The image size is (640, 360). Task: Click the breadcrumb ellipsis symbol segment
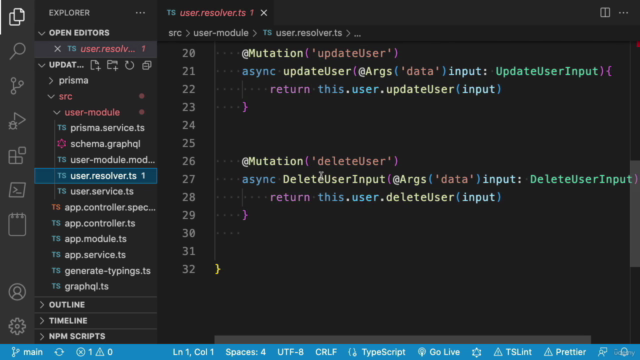[357, 33]
